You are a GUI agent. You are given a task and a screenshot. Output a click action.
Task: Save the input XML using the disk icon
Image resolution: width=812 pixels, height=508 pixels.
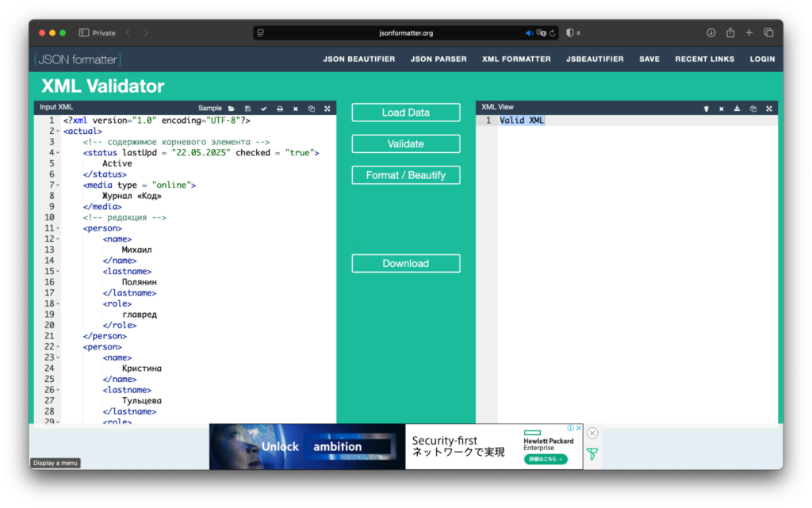pyautogui.click(x=247, y=109)
